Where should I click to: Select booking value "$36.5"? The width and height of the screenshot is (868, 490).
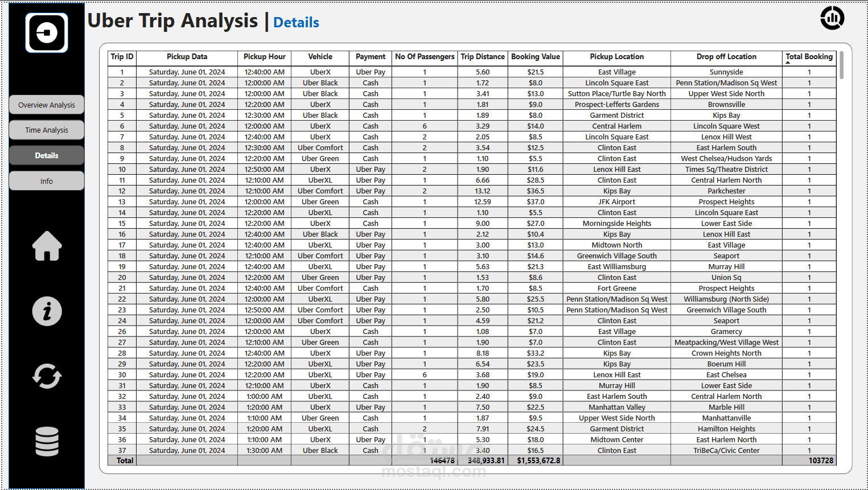(x=536, y=191)
